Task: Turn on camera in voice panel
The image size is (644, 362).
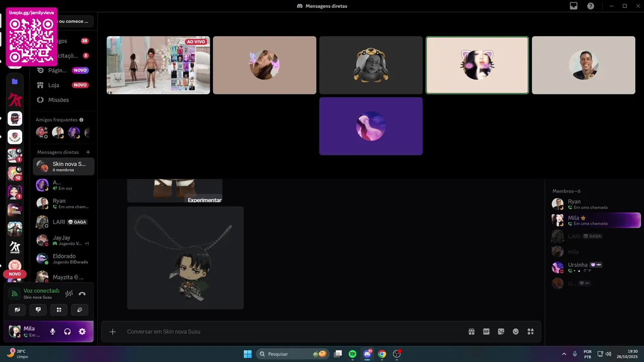Action: pyautogui.click(x=17, y=310)
